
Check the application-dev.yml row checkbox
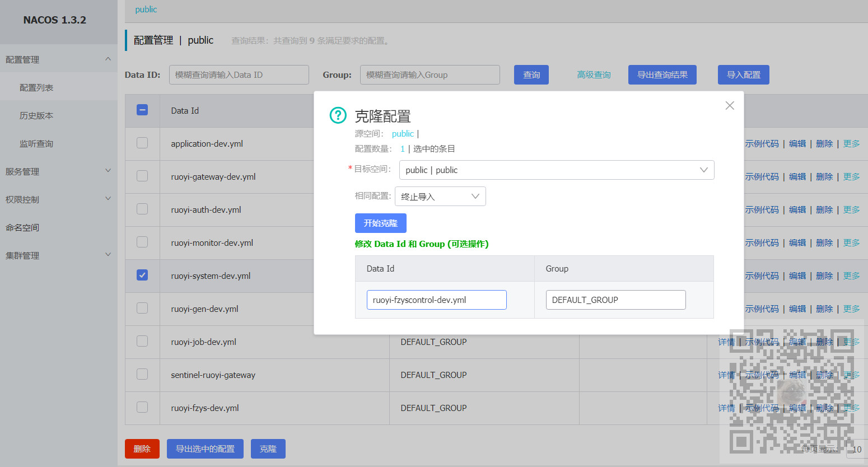click(x=142, y=143)
